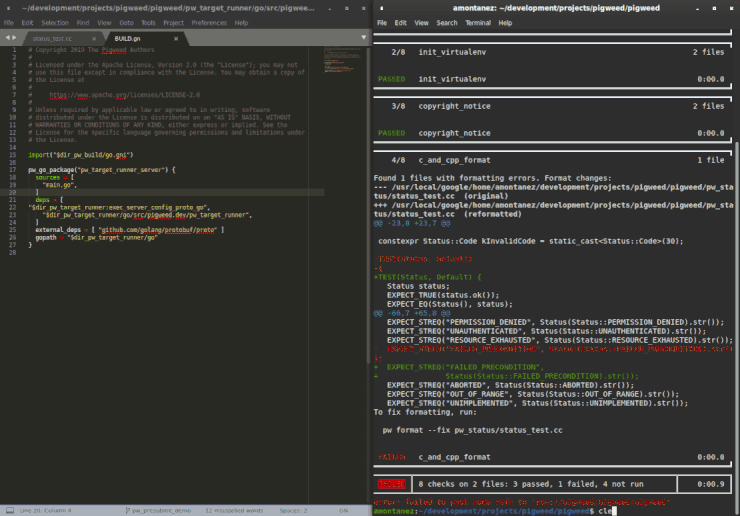Click the 'constexpr Status::Code kInvalidCode' line

530,241
